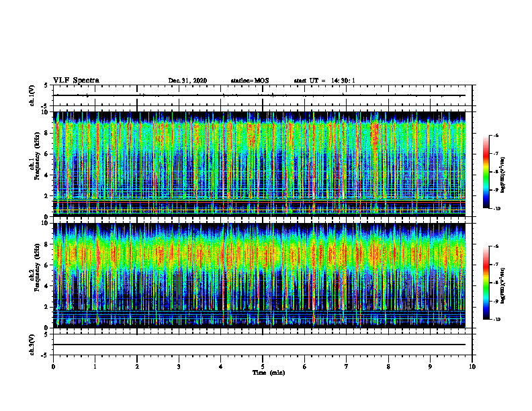Image resolution: width=532 pixels, height=411 pixels.
Task: Click the "9" tick on the time axis
Action: tap(430, 367)
